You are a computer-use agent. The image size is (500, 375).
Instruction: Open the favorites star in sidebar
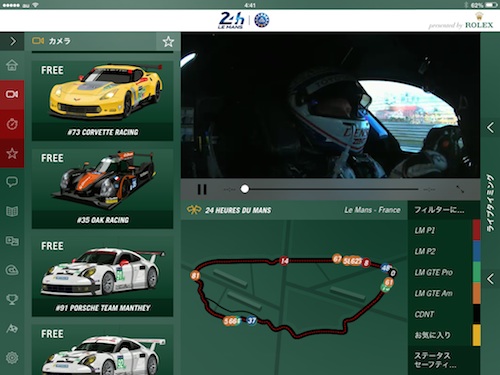[12, 153]
